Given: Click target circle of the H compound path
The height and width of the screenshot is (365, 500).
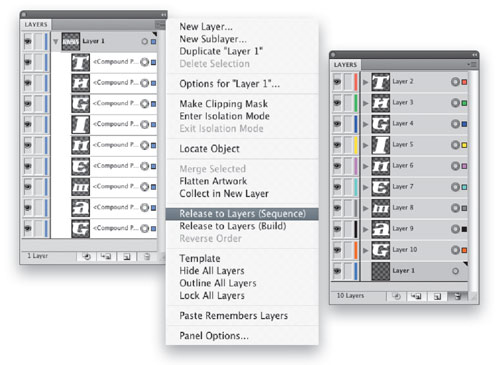Looking at the screenshot, I should [x=144, y=83].
